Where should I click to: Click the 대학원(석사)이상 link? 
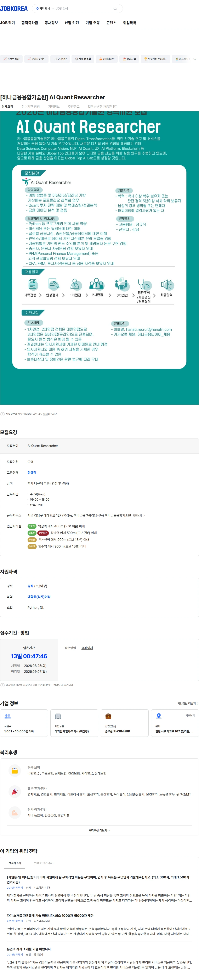coord(39,597)
